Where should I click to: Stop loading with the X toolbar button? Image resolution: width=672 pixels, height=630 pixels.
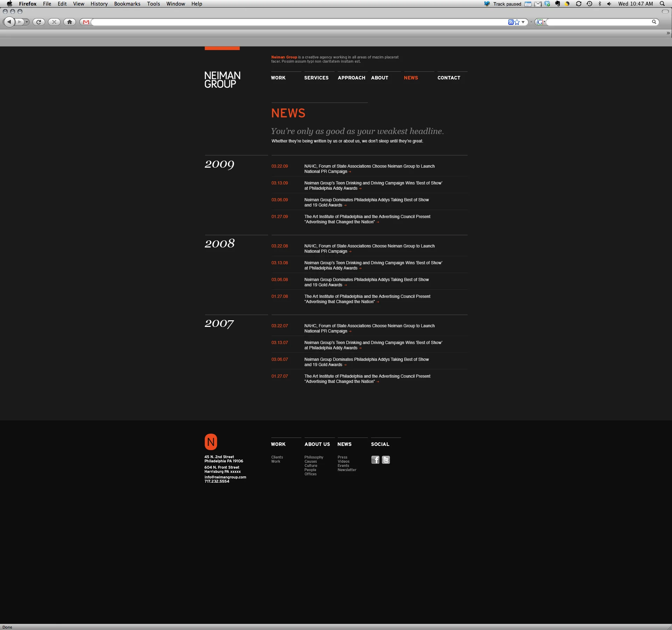pyautogui.click(x=54, y=22)
